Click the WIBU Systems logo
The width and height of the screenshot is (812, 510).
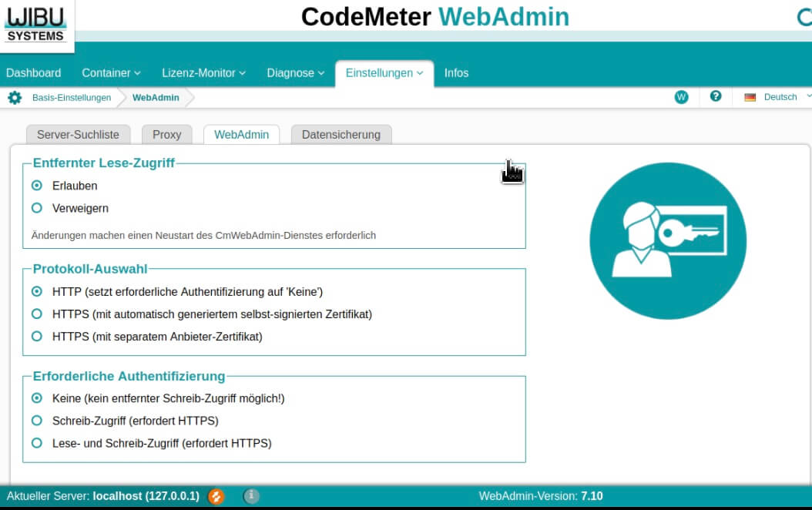(35, 25)
